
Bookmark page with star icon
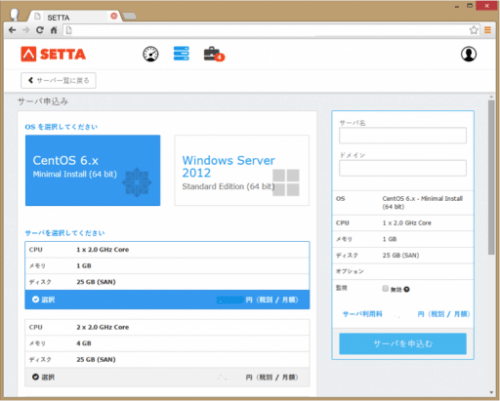pos(473,30)
